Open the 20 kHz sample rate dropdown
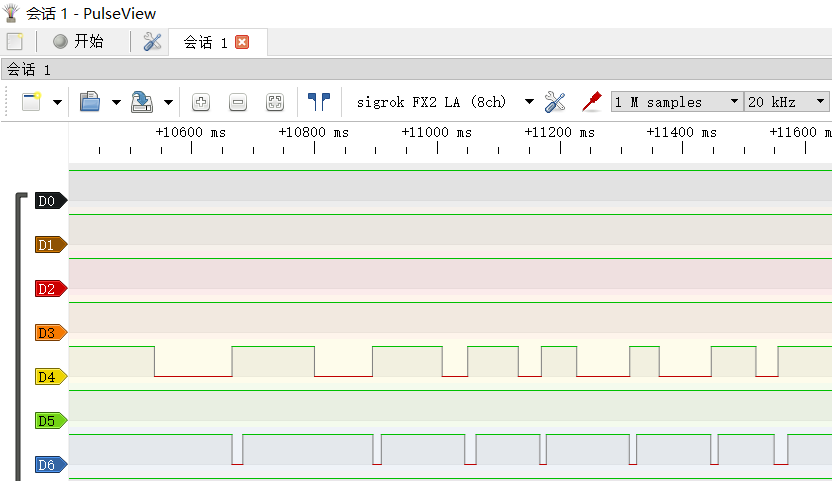Image resolution: width=832 pixels, height=481 pixels. (x=787, y=101)
